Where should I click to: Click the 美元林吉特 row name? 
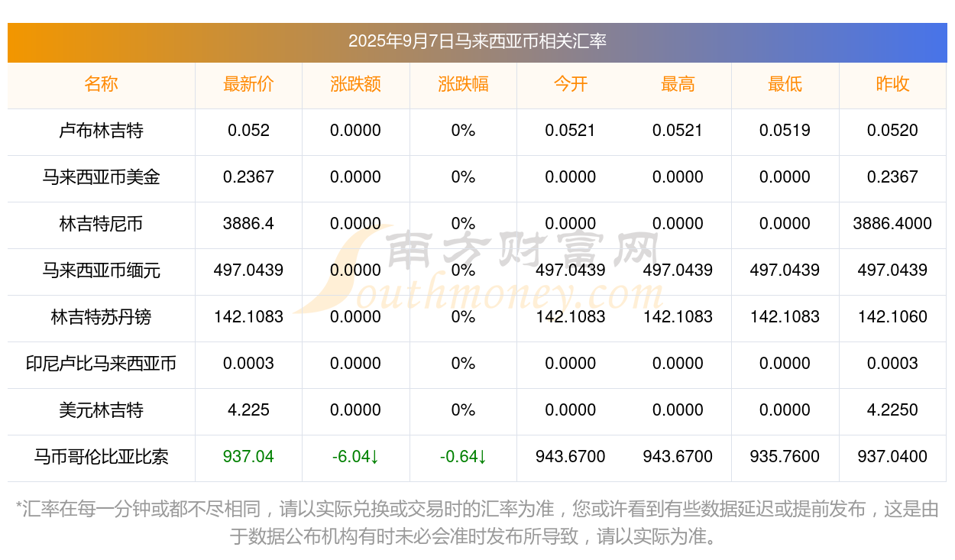(101, 410)
